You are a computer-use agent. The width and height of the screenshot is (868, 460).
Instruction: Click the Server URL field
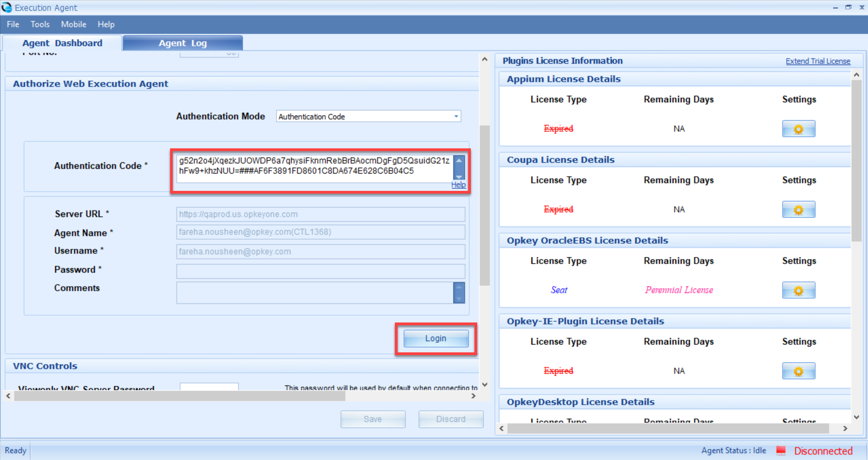pyautogui.click(x=321, y=214)
